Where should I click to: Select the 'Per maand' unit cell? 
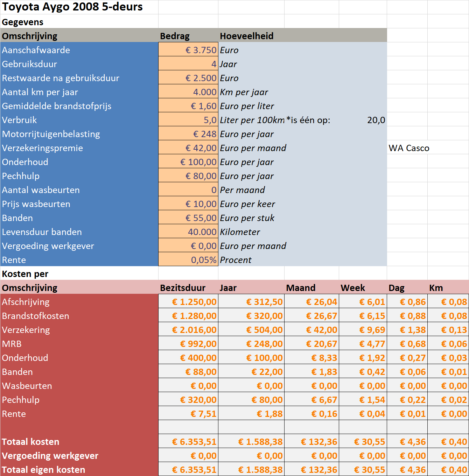click(251, 189)
